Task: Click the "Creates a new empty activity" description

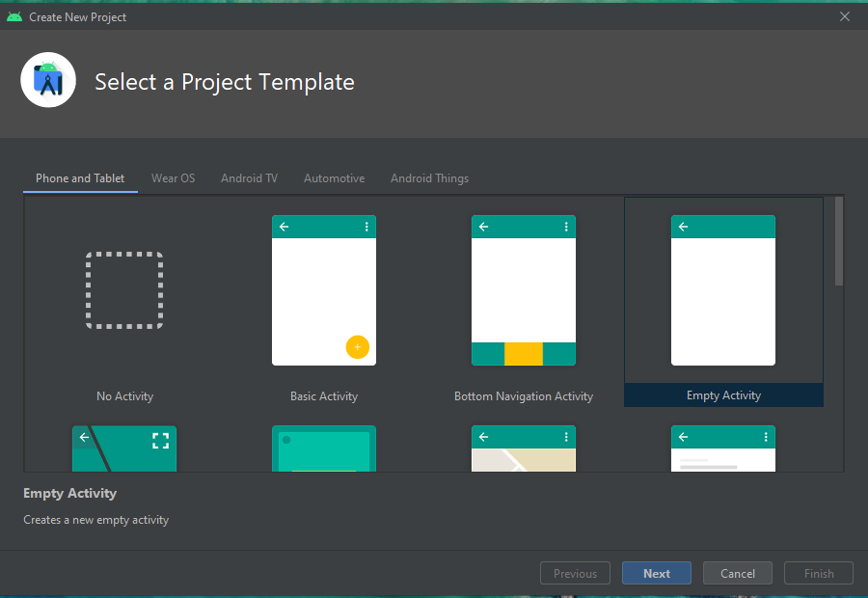Action: (x=95, y=520)
